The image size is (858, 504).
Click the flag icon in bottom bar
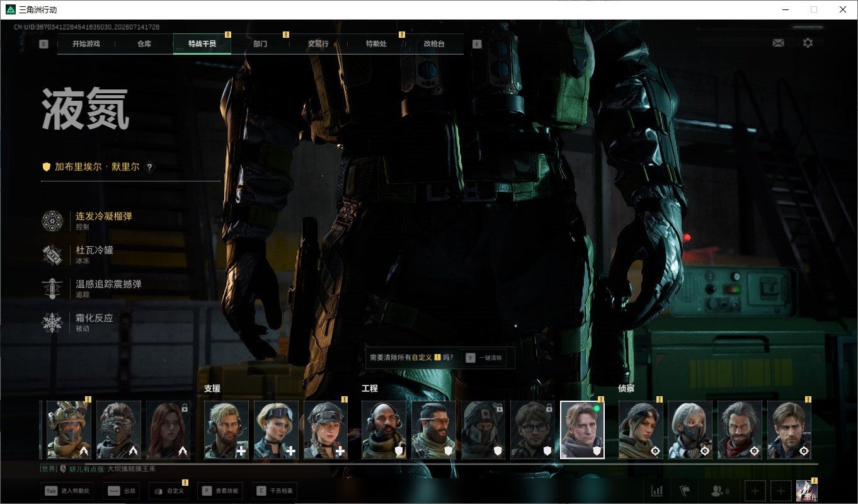pyautogui.click(x=685, y=491)
